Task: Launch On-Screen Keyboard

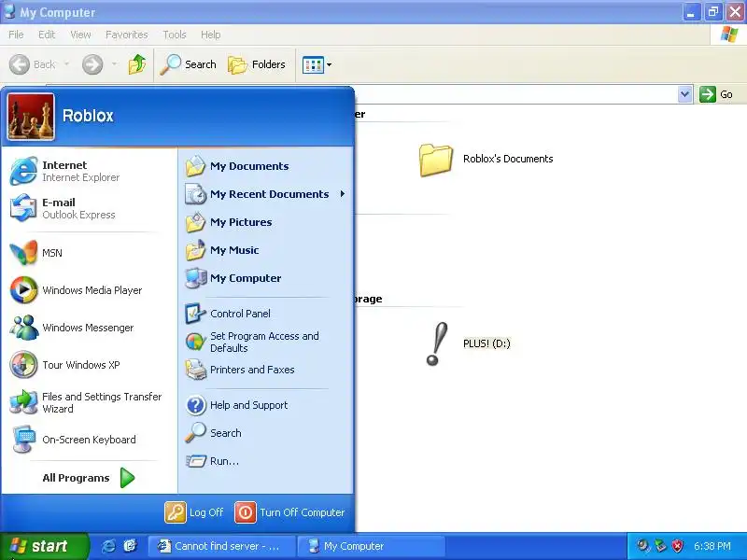Action: (89, 440)
